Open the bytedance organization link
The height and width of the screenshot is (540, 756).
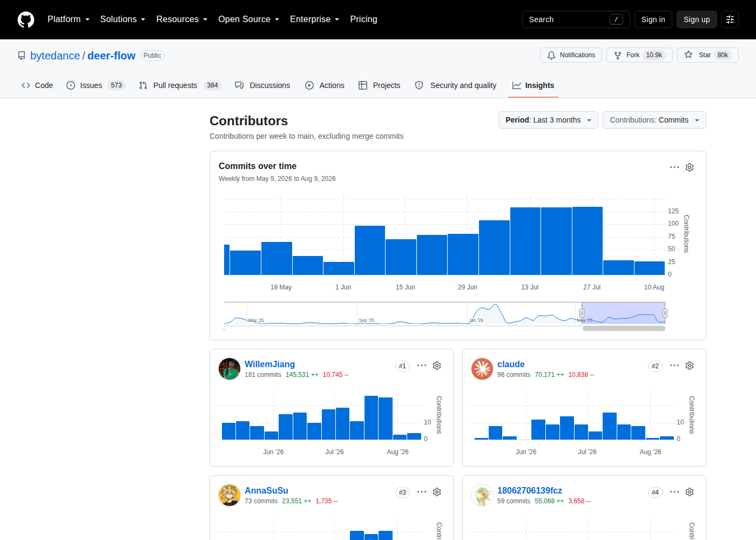55,56
